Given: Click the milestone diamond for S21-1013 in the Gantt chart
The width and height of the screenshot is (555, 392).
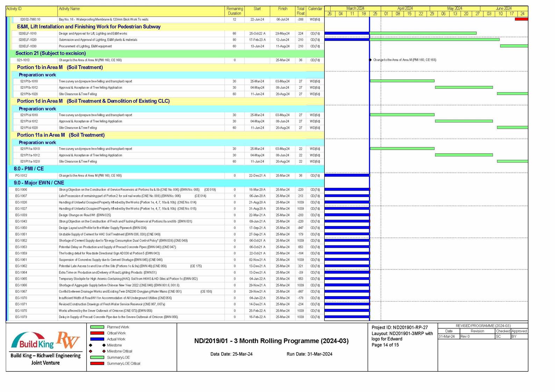Looking at the screenshot, I should [370, 60].
